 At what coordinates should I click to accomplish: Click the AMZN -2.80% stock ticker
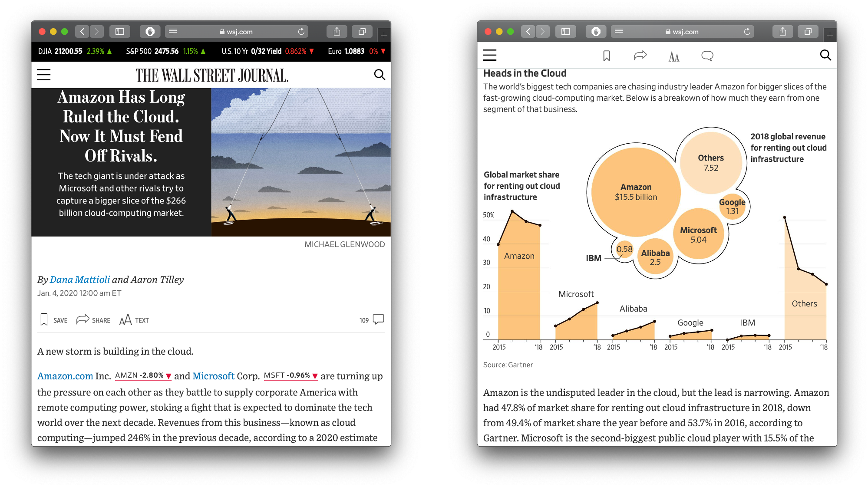[x=143, y=375]
